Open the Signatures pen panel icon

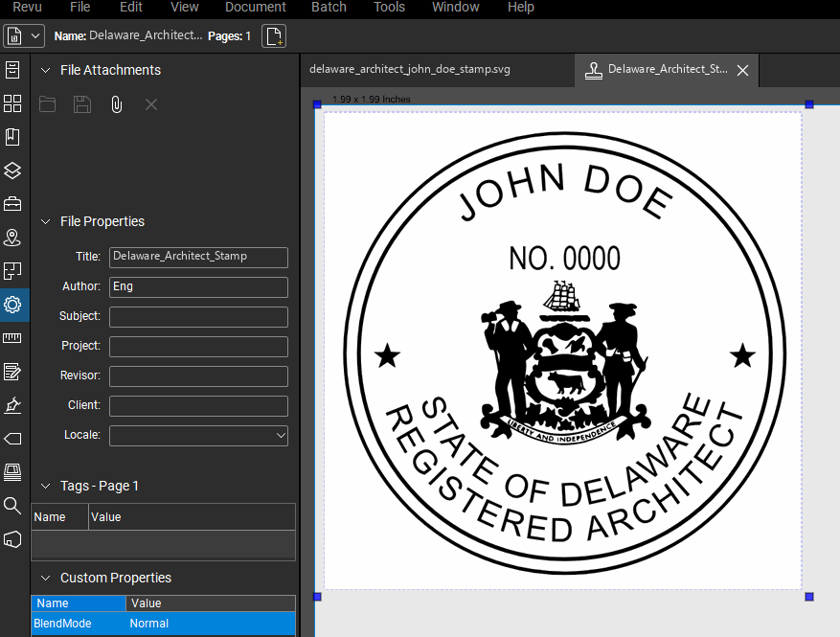tap(12, 405)
